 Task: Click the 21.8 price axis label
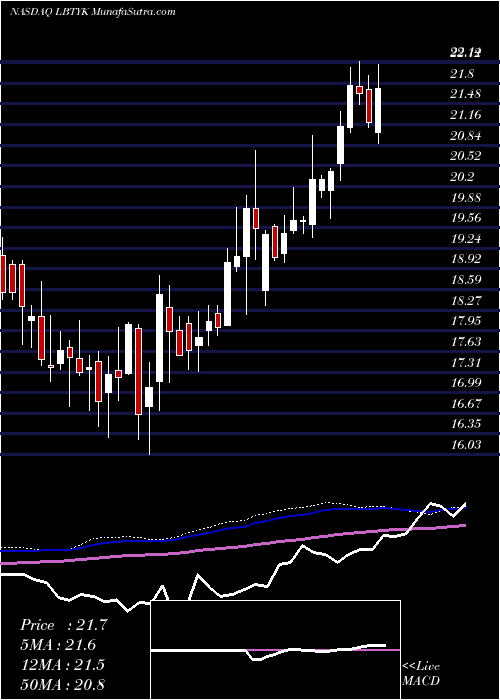pyautogui.click(x=462, y=74)
